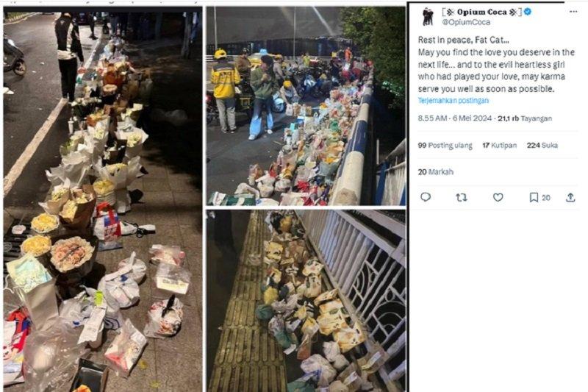Viewport: 588px width, 392px height.
Task: Like the post with heart icon
Action: click(x=498, y=197)
